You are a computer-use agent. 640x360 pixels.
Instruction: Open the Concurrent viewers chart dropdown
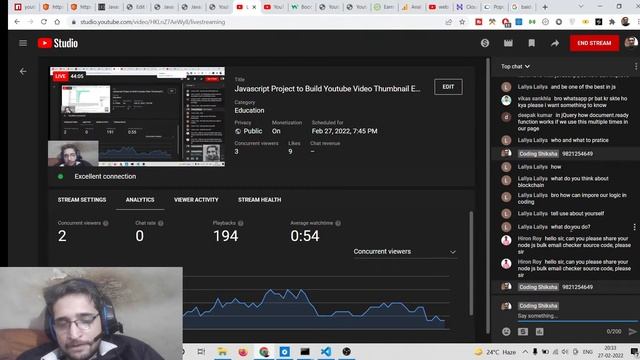coord(404,252)
